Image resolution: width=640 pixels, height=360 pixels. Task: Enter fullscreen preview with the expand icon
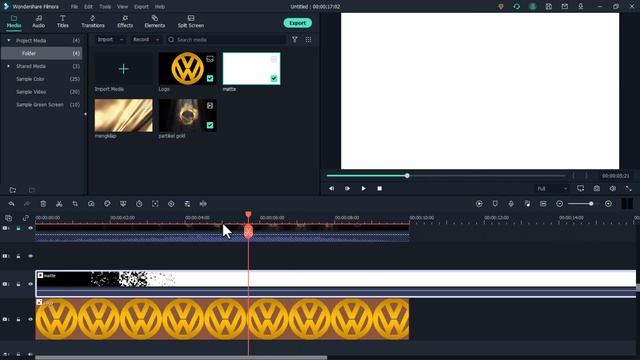pyautogui.click(x=629, y=189)
